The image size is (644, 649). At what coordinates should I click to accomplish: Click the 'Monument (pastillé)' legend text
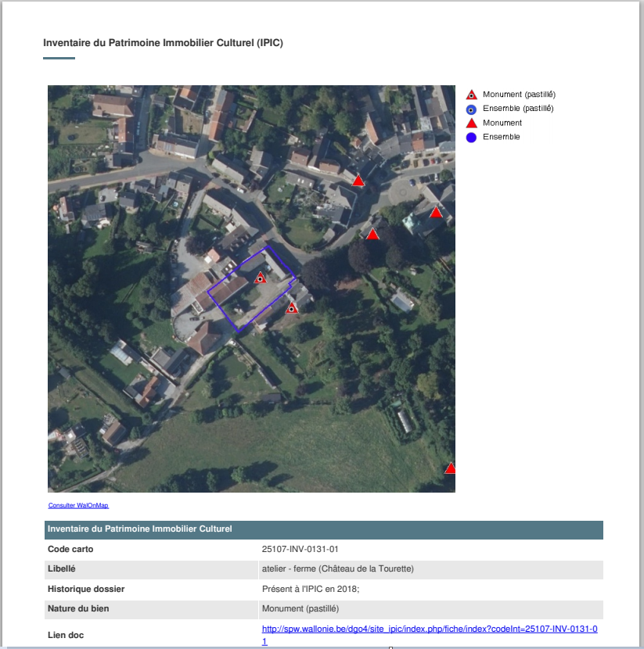click(519, 95)
